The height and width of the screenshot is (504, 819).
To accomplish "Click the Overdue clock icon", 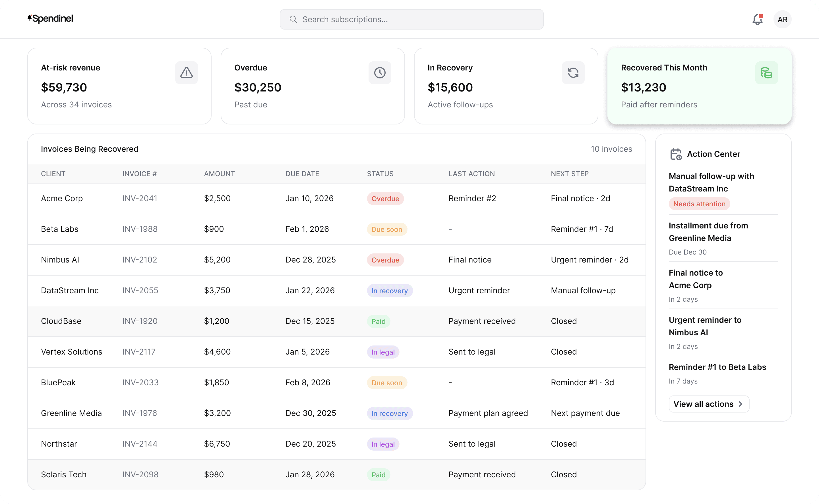I will click(x=380, y=73).
